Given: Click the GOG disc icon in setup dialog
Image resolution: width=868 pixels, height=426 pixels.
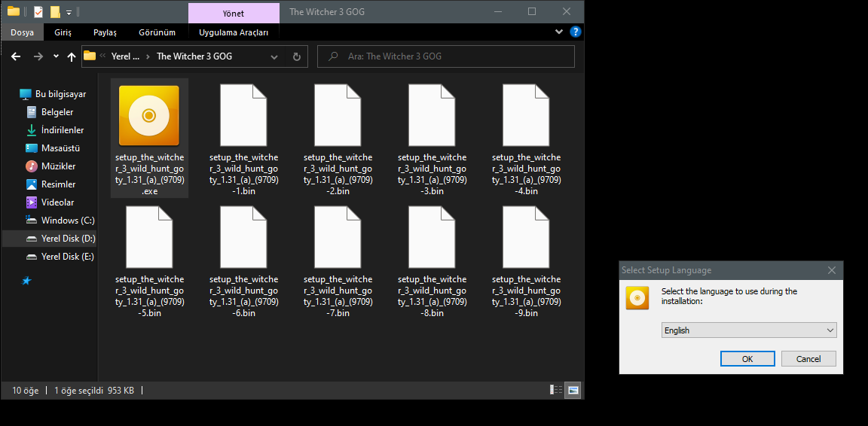Looking at the screenshot, I should click(x=637, y=297).
